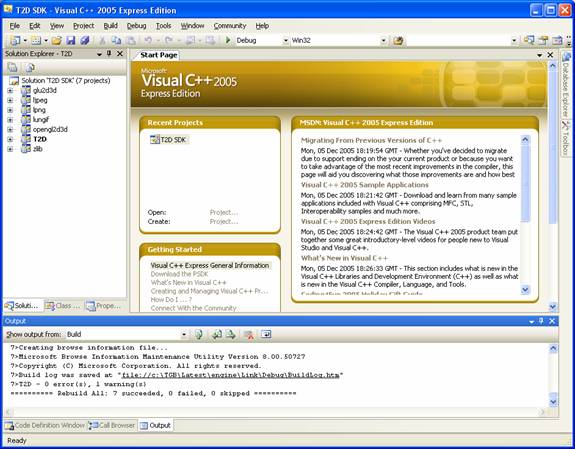Click the green Start Debugging arrow
Viewport: 575px width, 449px height.
coord(228,40)
